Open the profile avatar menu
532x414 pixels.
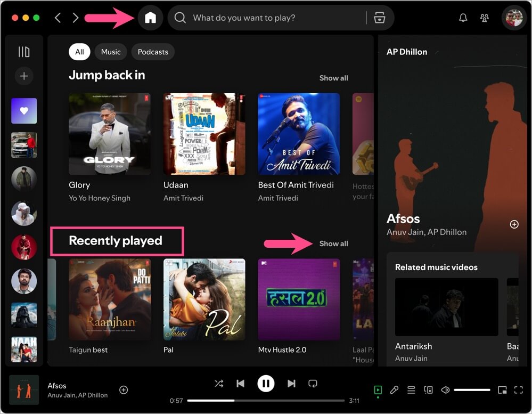click(514, 18)
